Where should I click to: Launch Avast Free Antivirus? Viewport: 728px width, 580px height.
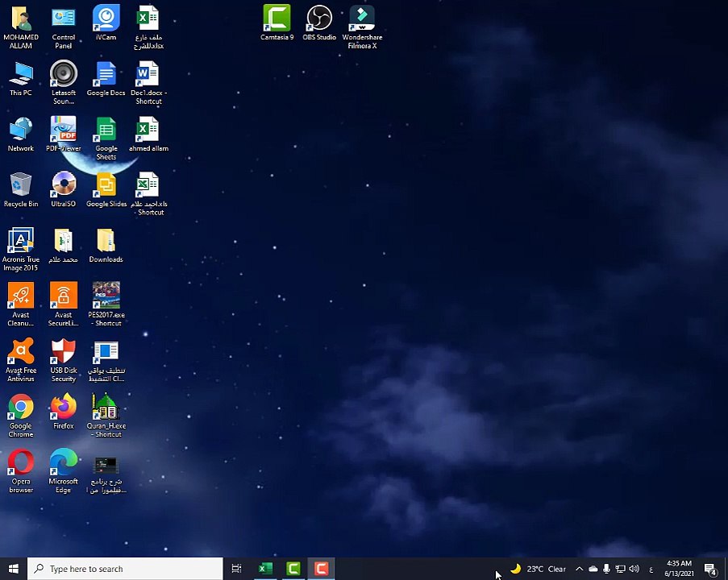tap(21, 360)
